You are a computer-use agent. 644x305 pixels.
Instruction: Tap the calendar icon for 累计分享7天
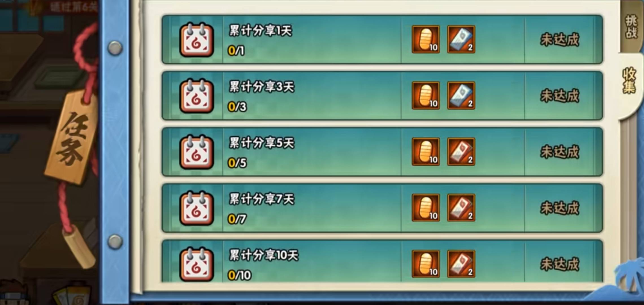click(197, 208)
